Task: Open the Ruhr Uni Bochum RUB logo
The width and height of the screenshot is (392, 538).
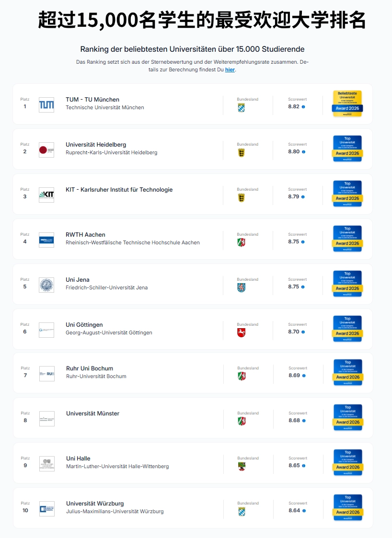Action: pos(47,374)
